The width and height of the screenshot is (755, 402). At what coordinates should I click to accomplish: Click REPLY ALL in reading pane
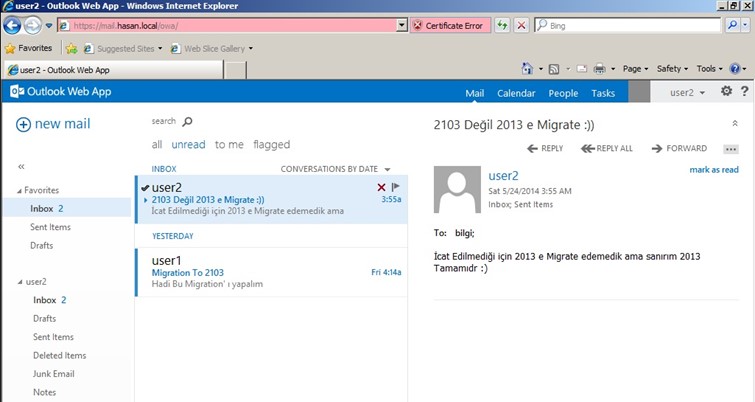tap(607, 148)
